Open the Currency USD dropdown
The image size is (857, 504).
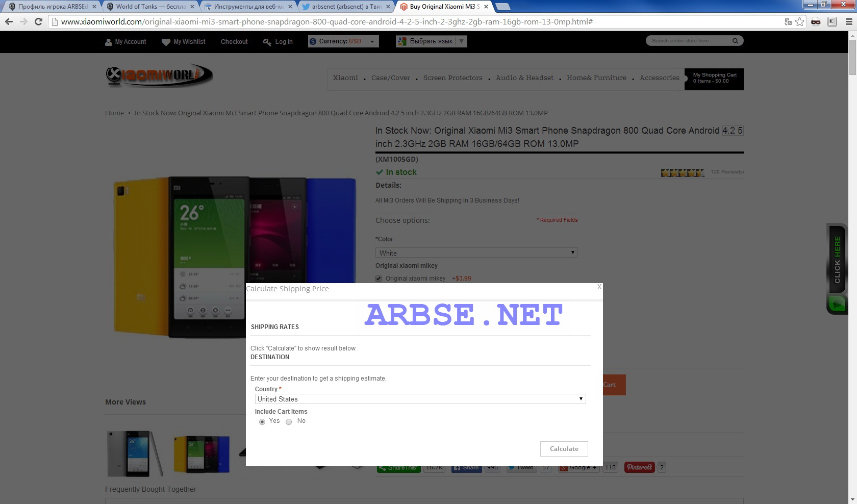point(343,41)
